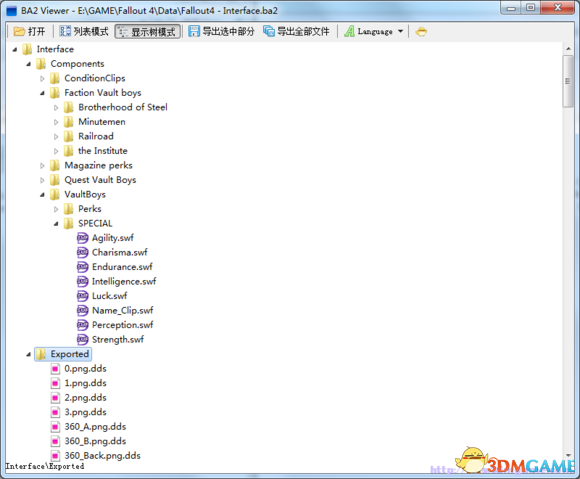This screenshot has height=479, width=580.
Task: Select the Charisma.swf file name
Action: [x=119, y=252]
